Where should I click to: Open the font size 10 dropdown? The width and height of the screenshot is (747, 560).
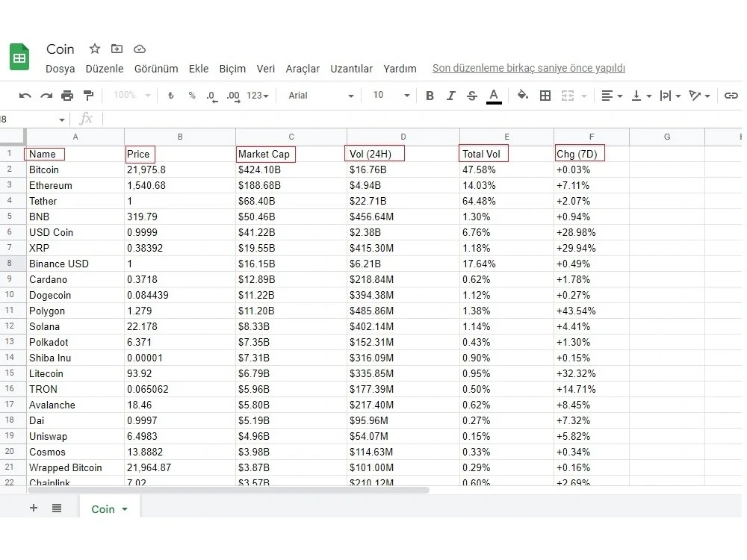[x=391, y=96]
